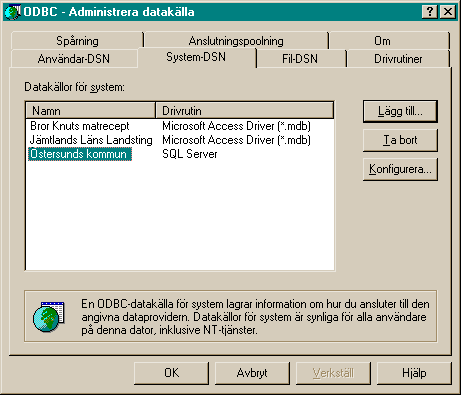
Task: Open the Spårning tab
Action: [x=77, y=41]
